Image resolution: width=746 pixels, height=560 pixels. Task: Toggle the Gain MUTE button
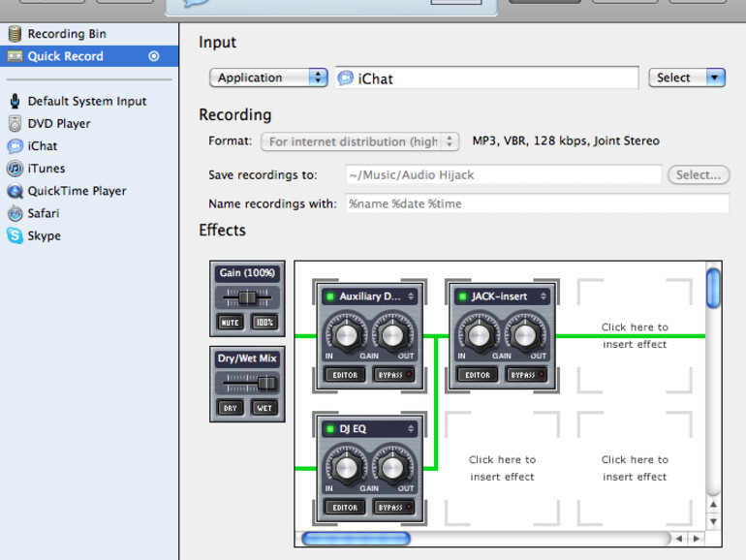[231, 322]
